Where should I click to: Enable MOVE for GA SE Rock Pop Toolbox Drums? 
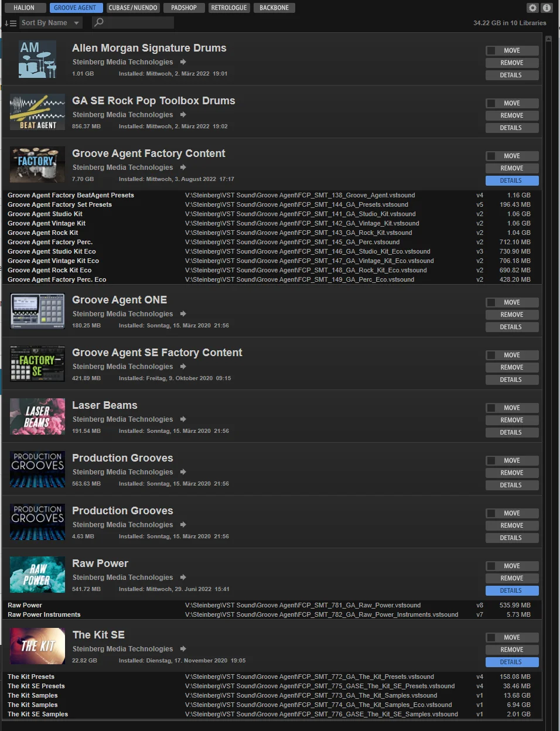[491, 104]
